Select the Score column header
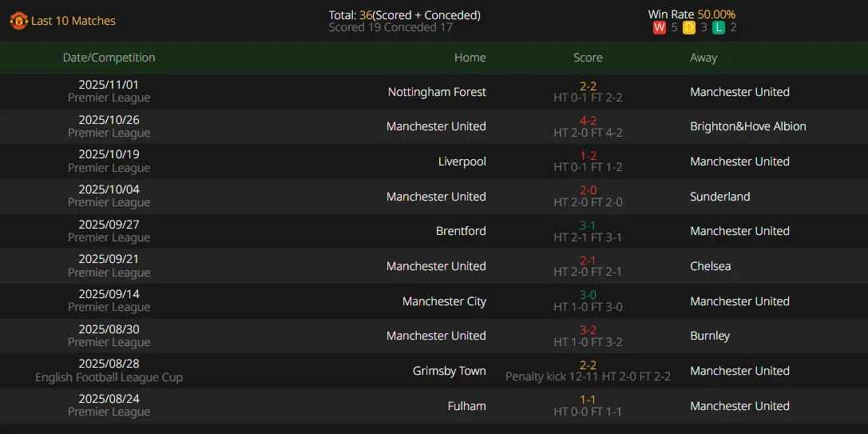 pos(588,58)
